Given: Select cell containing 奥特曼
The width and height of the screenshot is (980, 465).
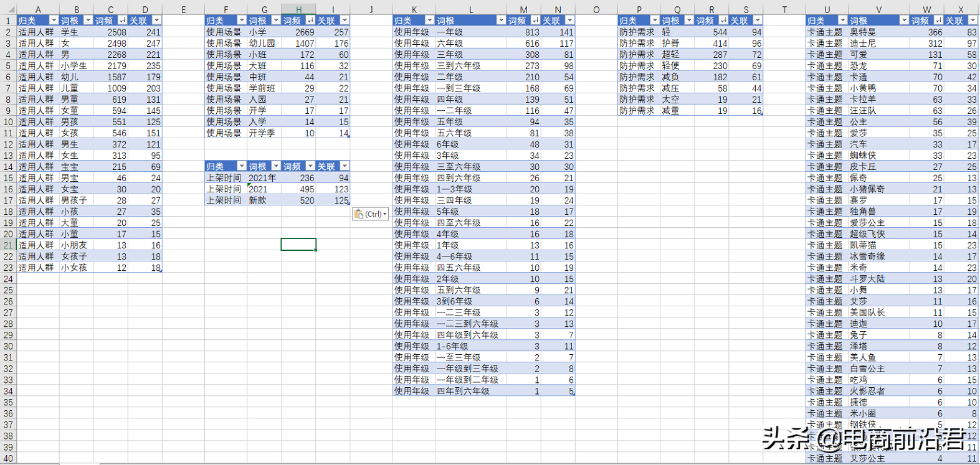Looking at the screenshot, I should click(879, 32).
